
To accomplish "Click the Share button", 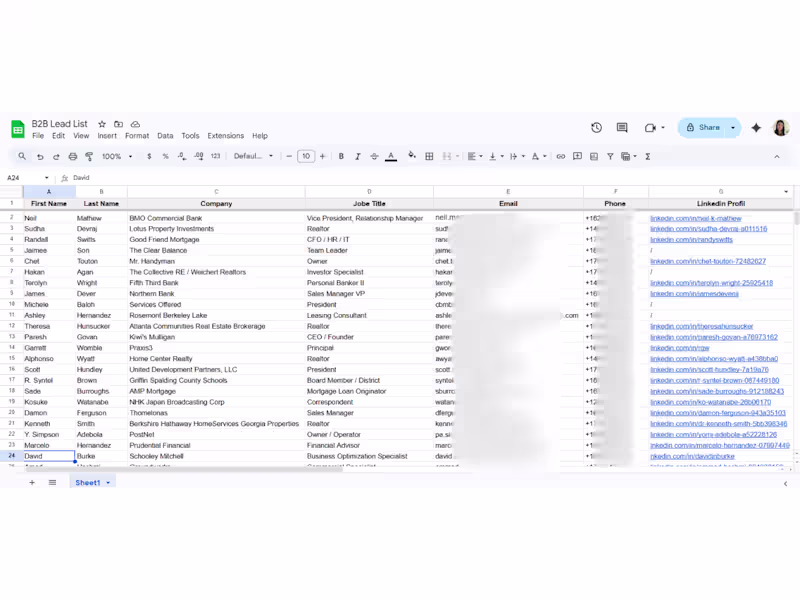I will coord(703,128).
